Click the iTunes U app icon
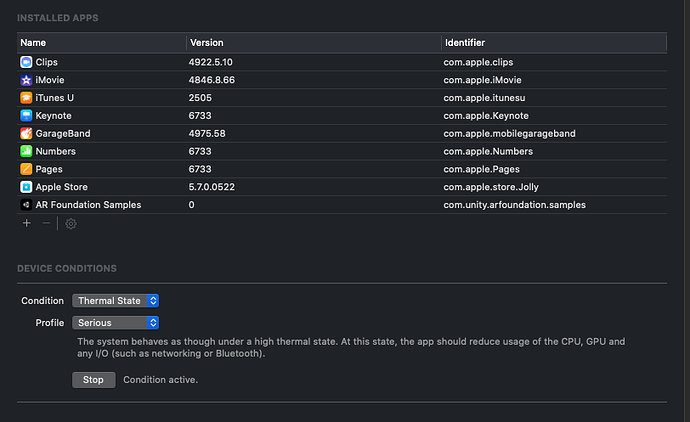Image resolution: width=690 pixels, height=422 pixels. pos(26,98)
